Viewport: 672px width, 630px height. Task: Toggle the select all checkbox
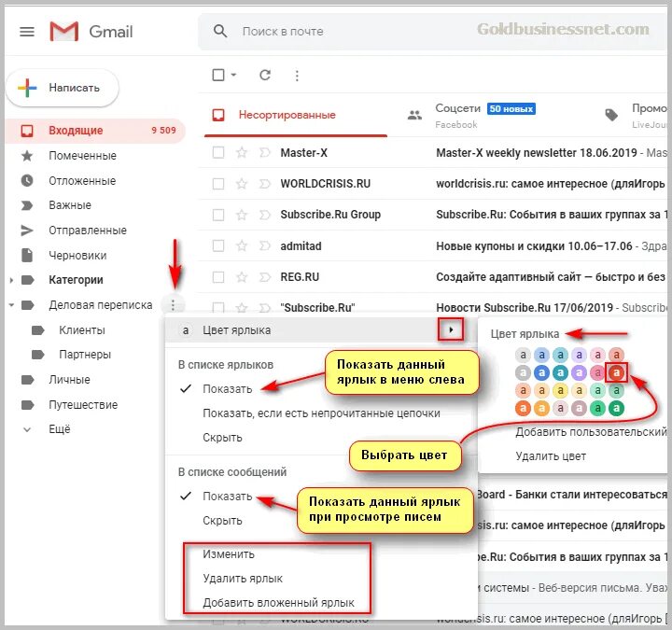coord(218,75)
